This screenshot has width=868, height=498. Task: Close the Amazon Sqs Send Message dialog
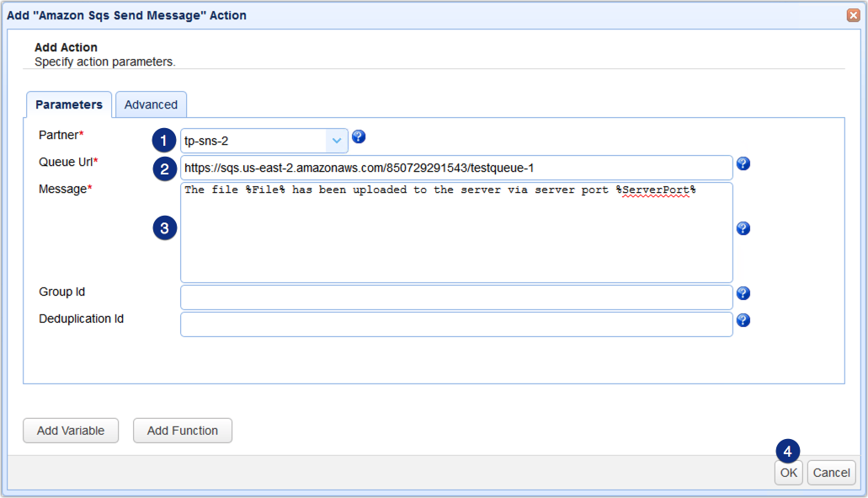tap(855, 14)
